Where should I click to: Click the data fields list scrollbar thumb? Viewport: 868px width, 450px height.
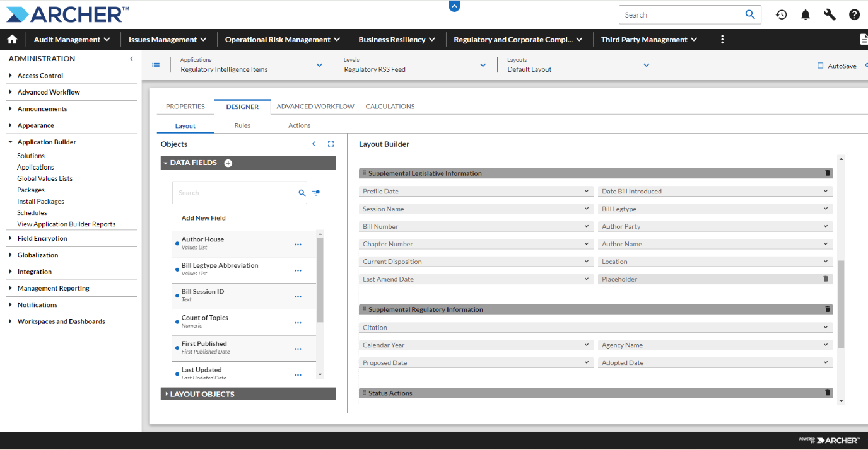pos(320,280)
